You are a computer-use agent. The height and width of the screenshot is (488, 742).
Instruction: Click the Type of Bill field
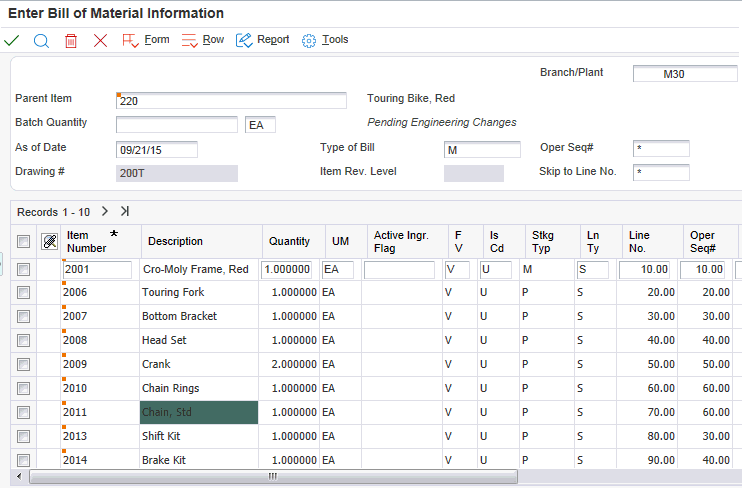click(x=482, y=150)
